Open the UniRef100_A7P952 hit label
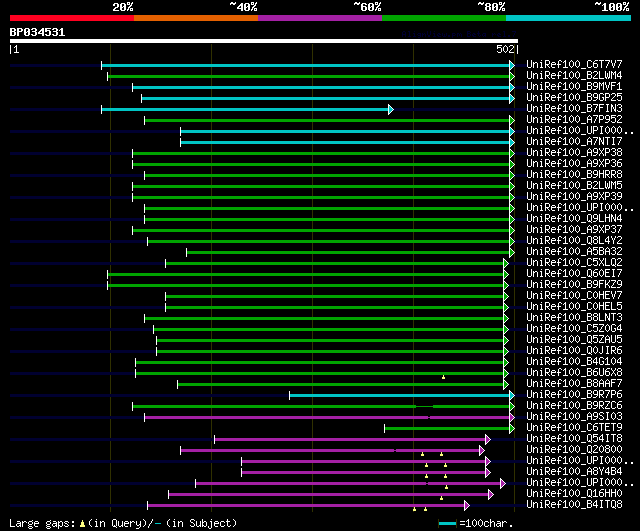Screen dimensions: 640x531 point(574,120)
